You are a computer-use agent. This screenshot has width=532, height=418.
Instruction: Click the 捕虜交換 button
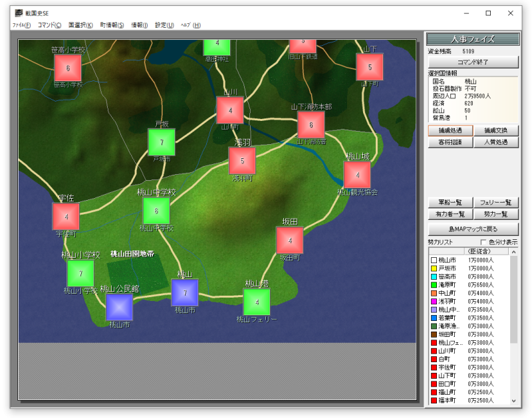495,130
